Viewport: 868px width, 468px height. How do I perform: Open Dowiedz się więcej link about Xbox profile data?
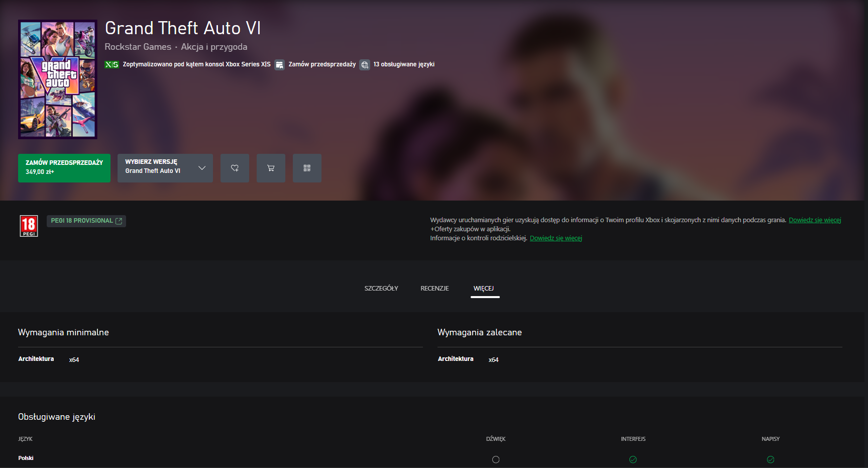pos(815,220)
